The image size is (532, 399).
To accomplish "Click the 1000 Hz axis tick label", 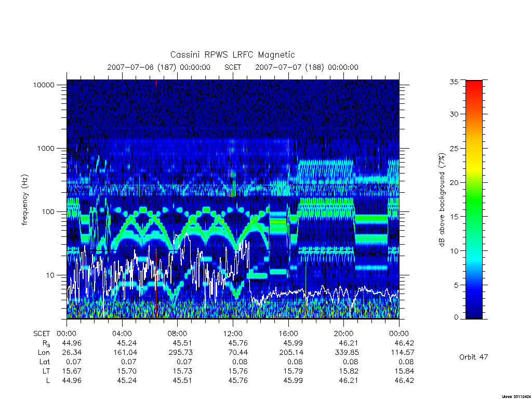I will tap(46, 148).
